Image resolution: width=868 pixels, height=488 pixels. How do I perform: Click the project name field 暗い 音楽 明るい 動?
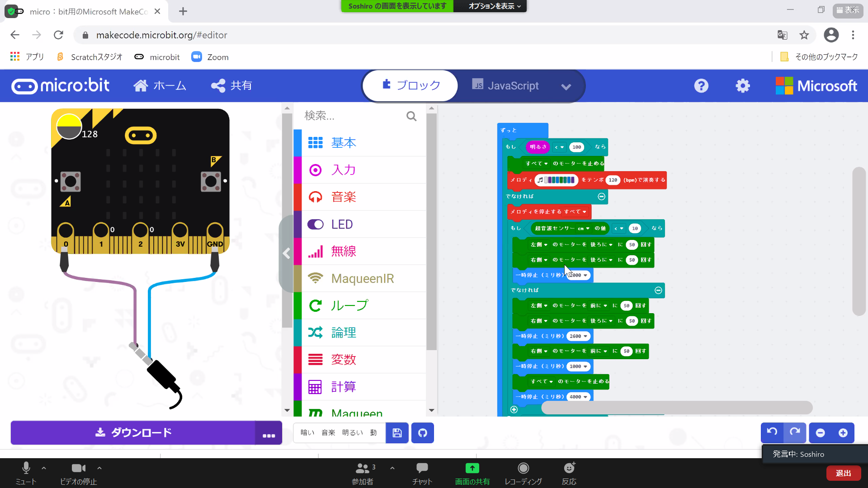point(339,433)
